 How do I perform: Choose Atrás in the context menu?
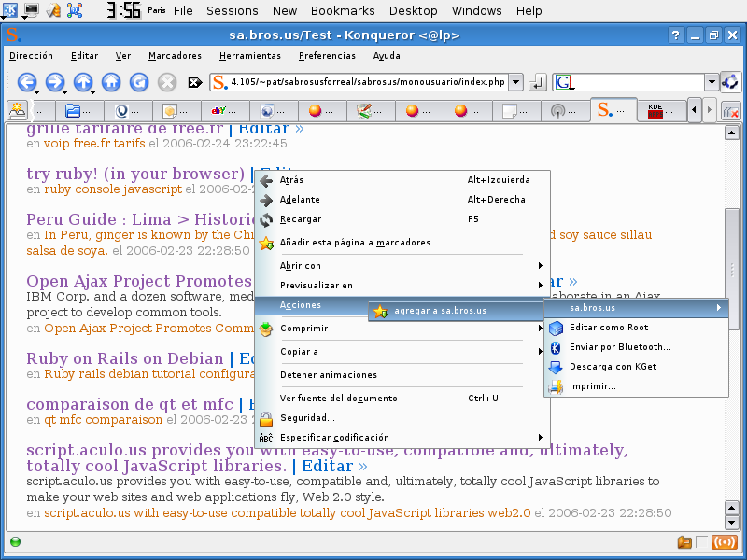tap(402, 180)
